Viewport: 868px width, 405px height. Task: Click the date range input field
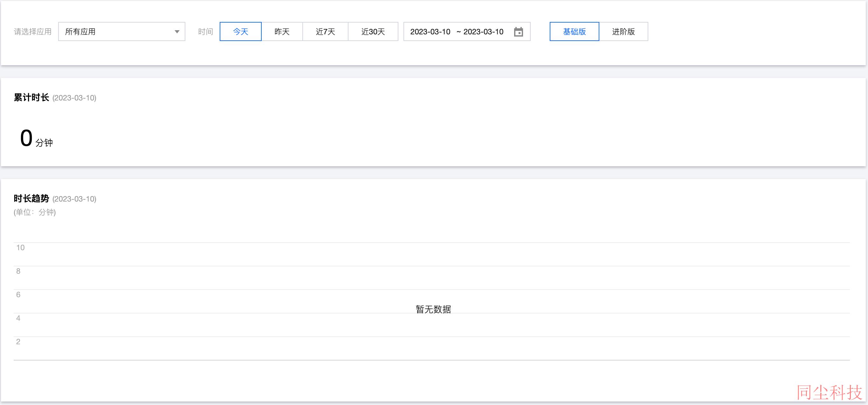(467, 32)
